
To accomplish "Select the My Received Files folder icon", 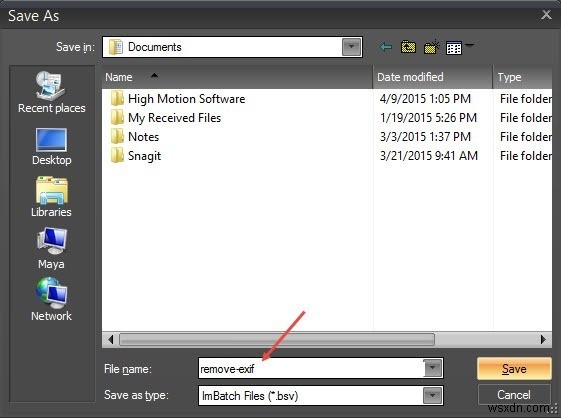I will [x=117, y=117].
